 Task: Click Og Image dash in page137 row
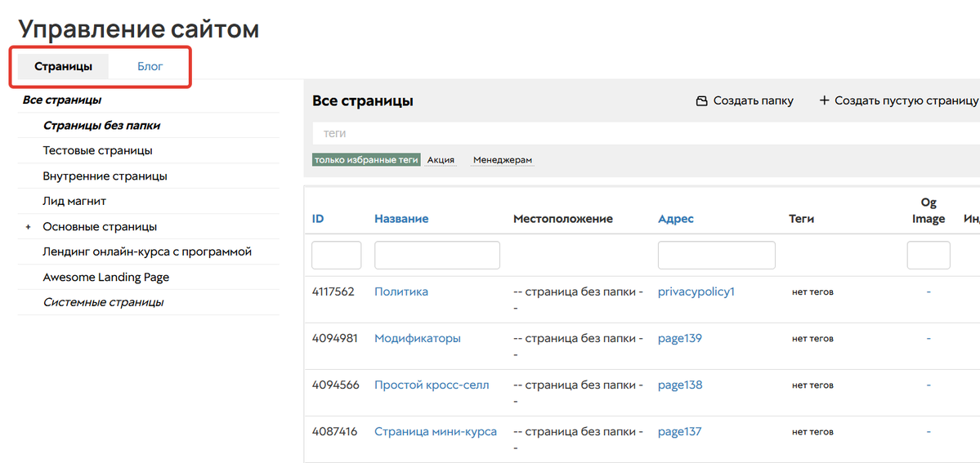[929, 432]
